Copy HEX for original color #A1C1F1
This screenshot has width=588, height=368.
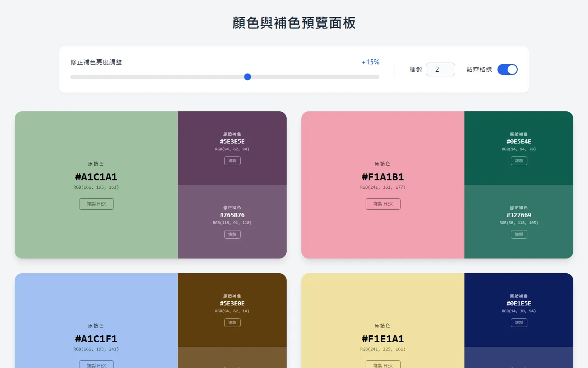[96, 364]
